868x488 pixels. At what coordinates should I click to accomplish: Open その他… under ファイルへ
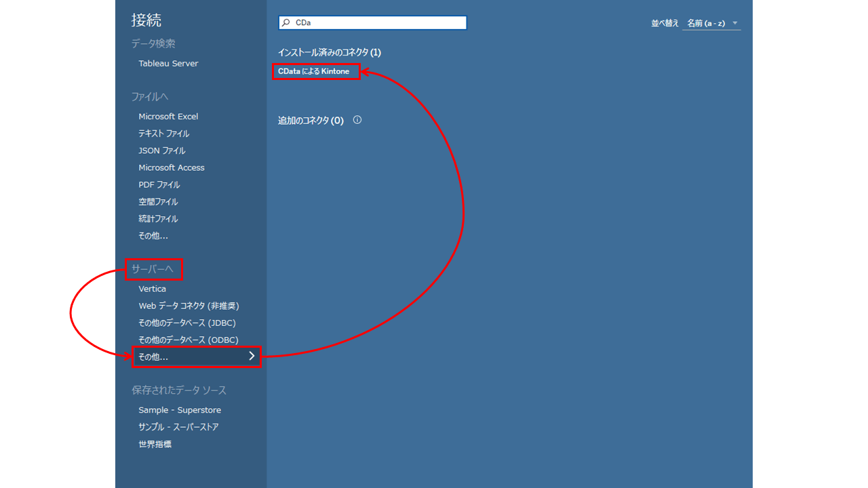153,236
